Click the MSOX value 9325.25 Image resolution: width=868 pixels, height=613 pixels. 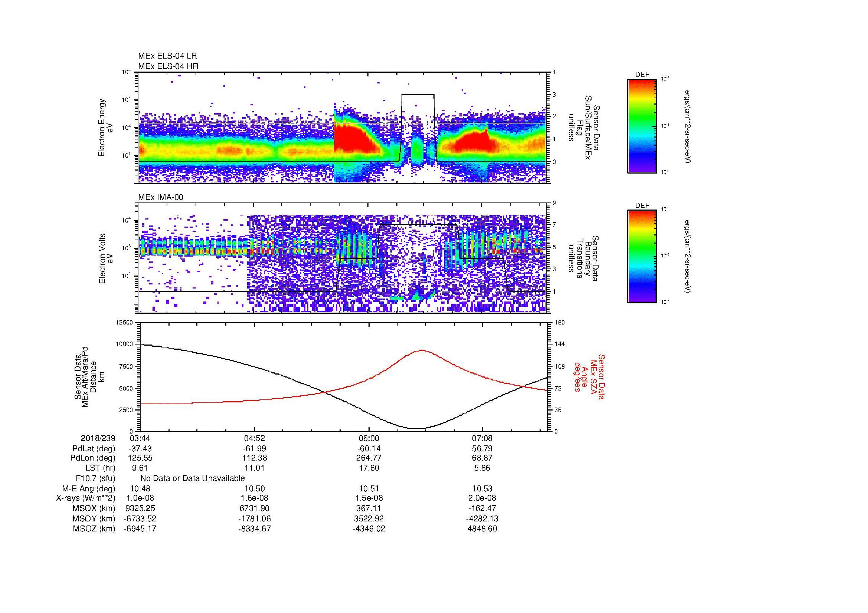(x=140, y=508)
